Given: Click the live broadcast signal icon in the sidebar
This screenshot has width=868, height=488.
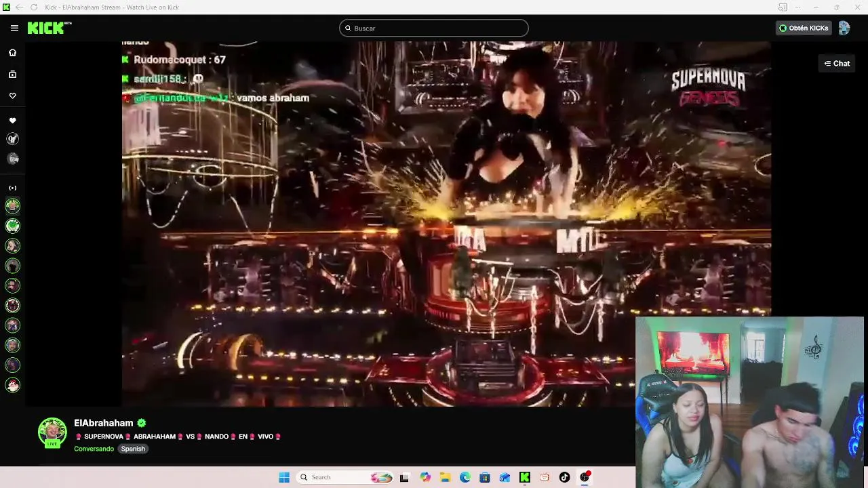Looking at the screenshot, I should [x=12, y=188].
